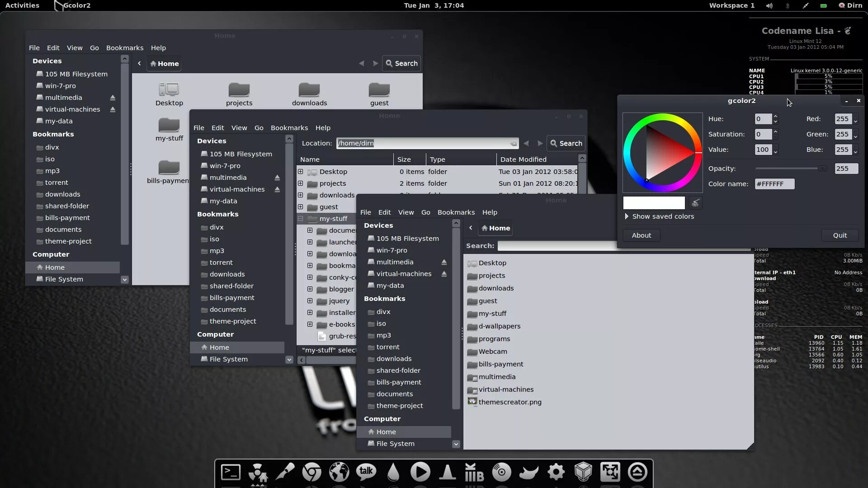The width and height of the screenshot is (868, 488).
Task: Open the terminal from the dock
Action: (231, 473)
